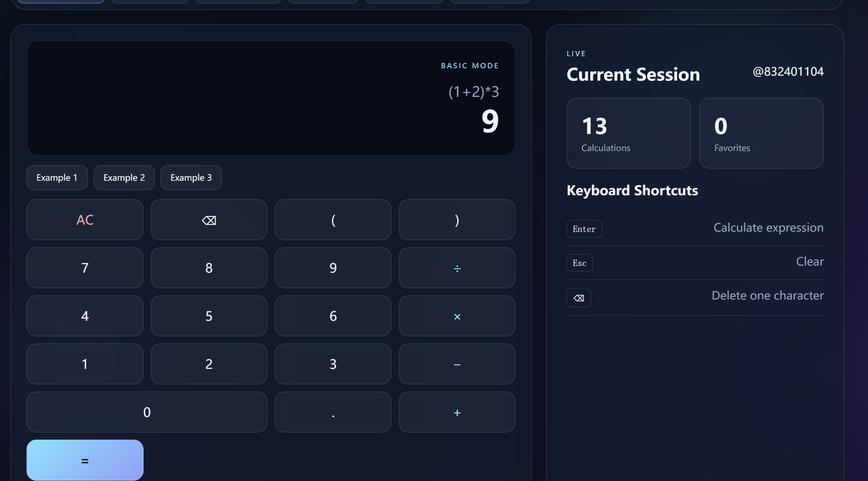Viewport: 868px width, 481px height.
Task: Click the number 0 key
Action: [x=147, y=412]
